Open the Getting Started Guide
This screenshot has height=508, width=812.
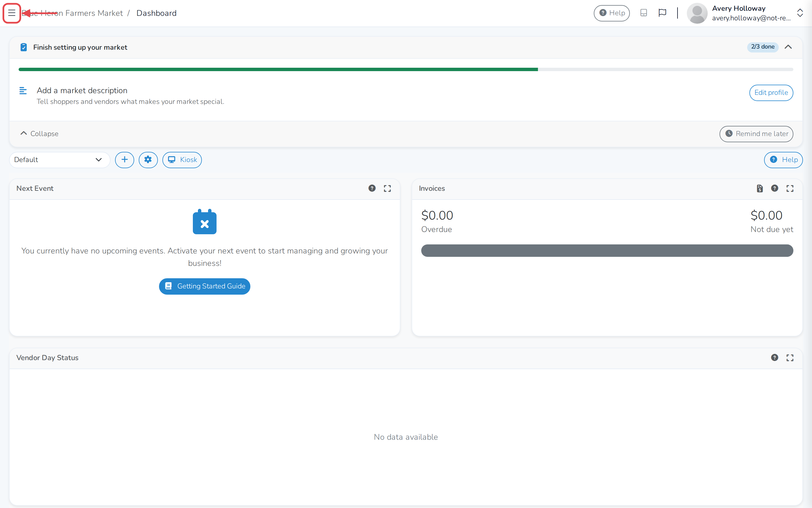pos(204,286)
